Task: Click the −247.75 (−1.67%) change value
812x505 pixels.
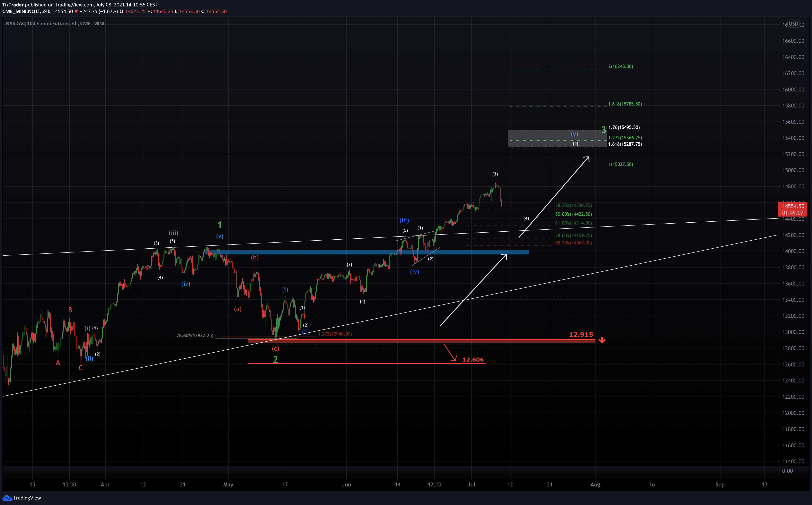Action: (x=99, y=11)
